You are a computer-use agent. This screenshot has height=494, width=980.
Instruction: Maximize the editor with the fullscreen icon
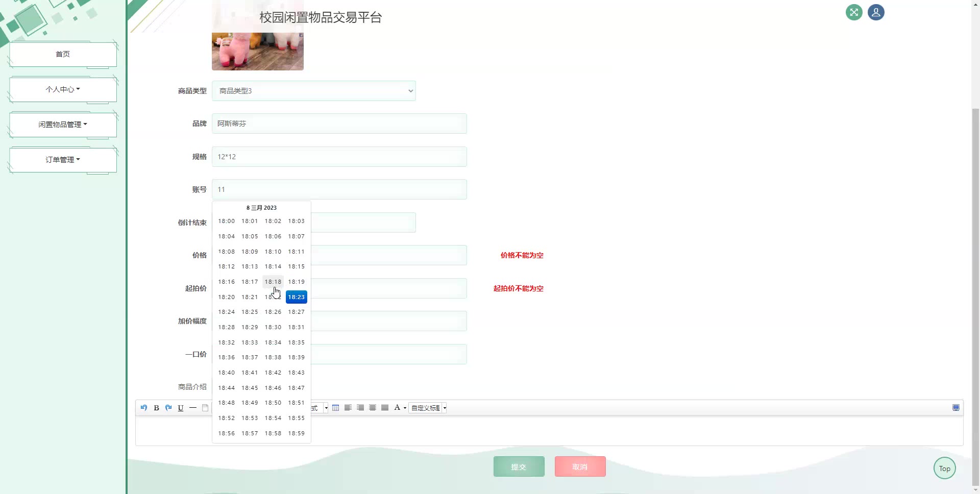pyautogui.click(x=956, y=408)
